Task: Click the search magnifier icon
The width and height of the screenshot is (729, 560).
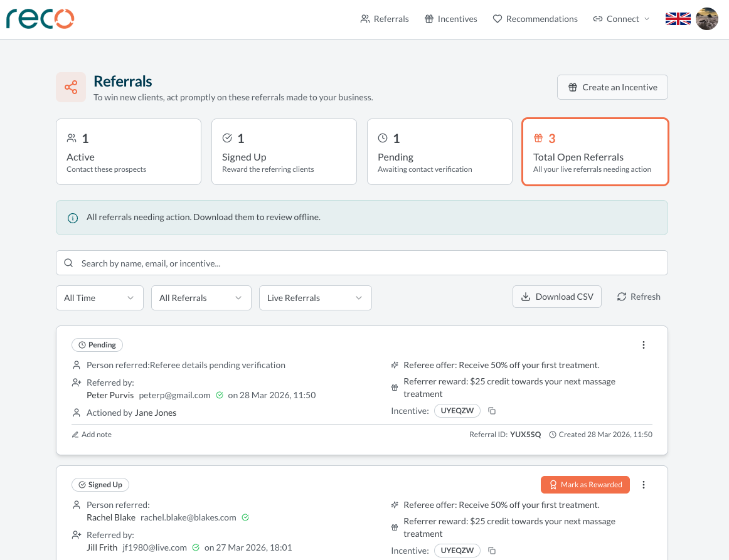Action: pyautogui.click(x=68, y=262)
